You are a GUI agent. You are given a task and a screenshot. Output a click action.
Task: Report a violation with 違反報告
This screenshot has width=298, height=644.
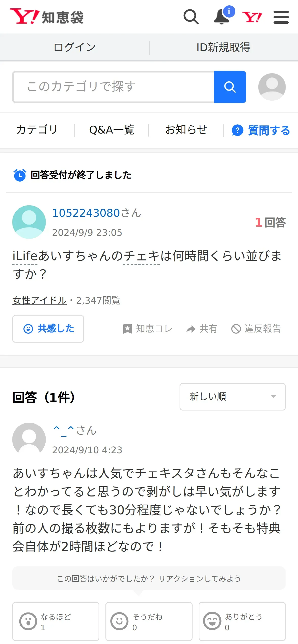tap(256, 329)
